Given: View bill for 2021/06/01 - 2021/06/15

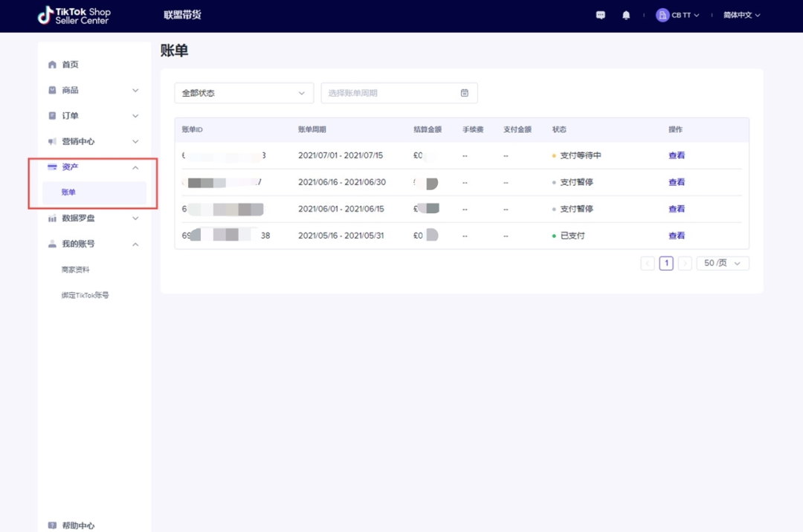Looking at the screenshot, I should [677, 209].
